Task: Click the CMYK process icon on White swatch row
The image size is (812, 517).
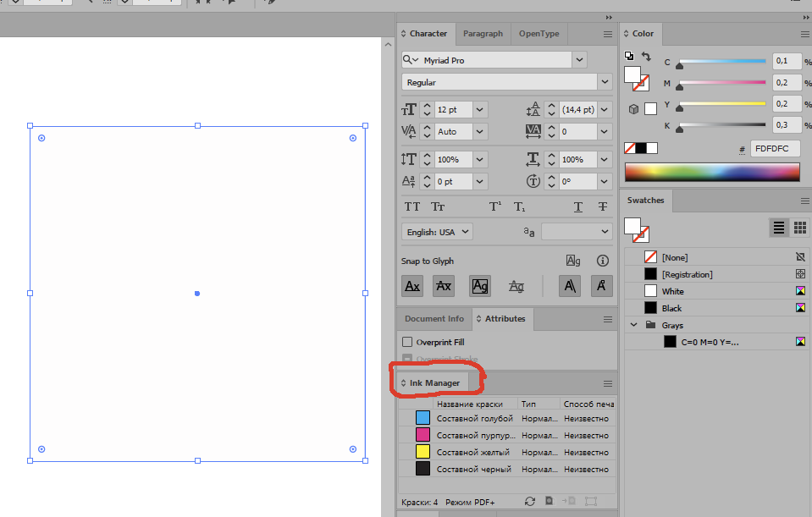Action: [801, 291]
